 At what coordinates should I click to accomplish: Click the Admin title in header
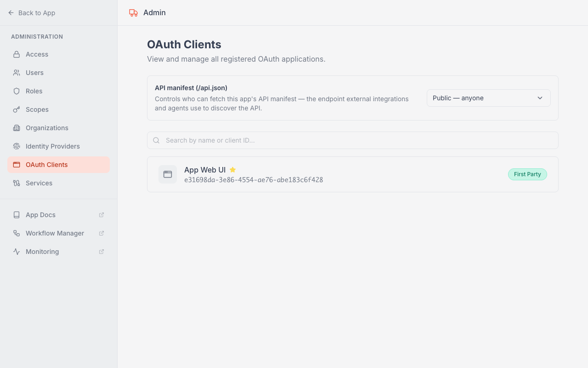click(154, 13)
